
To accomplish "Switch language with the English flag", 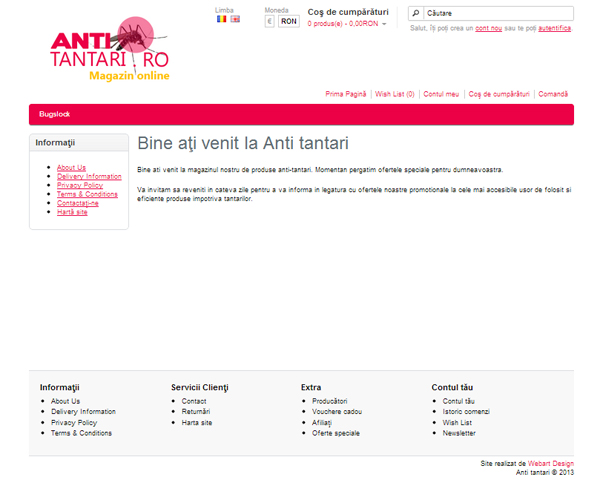I will coord(235,20).
